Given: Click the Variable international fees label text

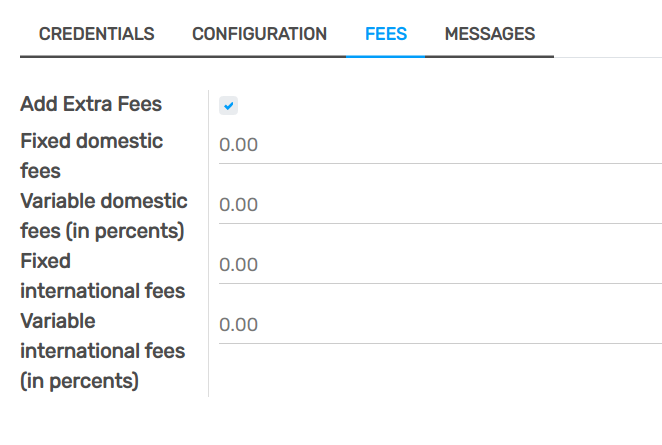Looking at the screenshot, I should (x=102, y=350).
